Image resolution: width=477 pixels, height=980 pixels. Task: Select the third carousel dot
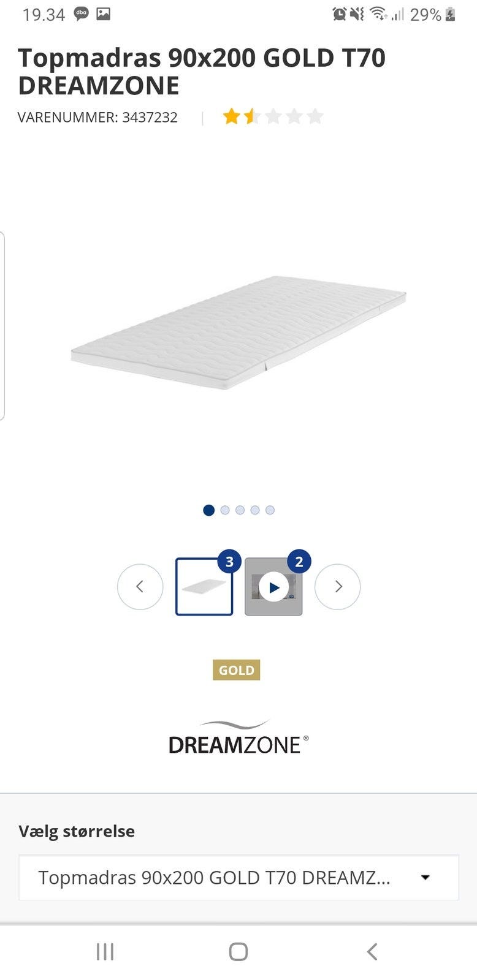click(240, 510)
